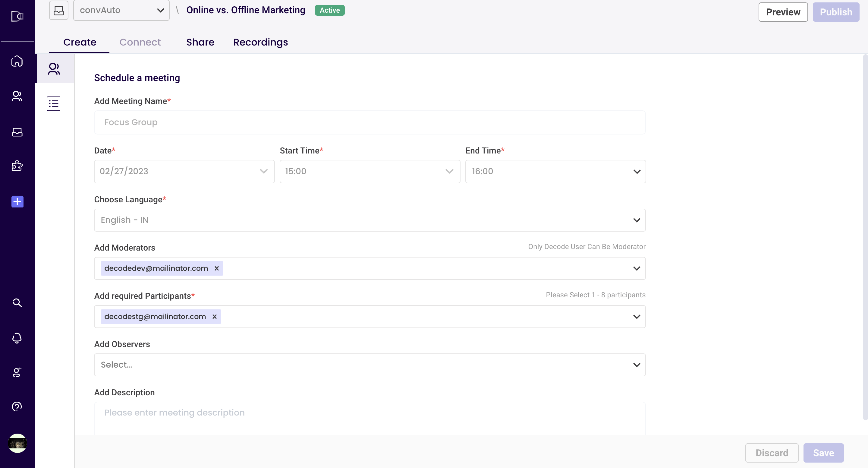Open the help question mark icon

17,406
